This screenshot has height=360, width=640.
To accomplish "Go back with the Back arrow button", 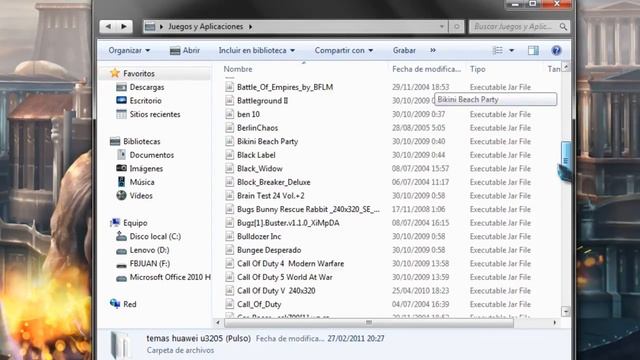I will [108, 27].
